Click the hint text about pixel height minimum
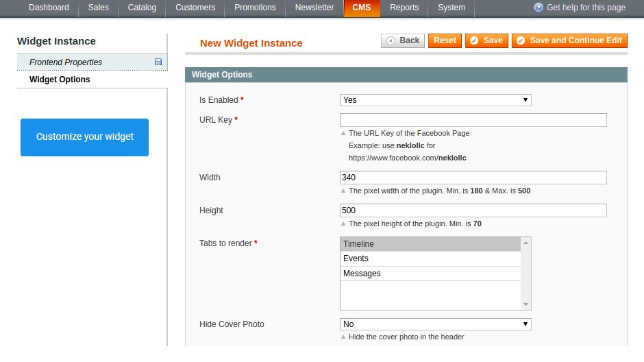644x362 pixels. pyautogui.click(x=414, y=224)
